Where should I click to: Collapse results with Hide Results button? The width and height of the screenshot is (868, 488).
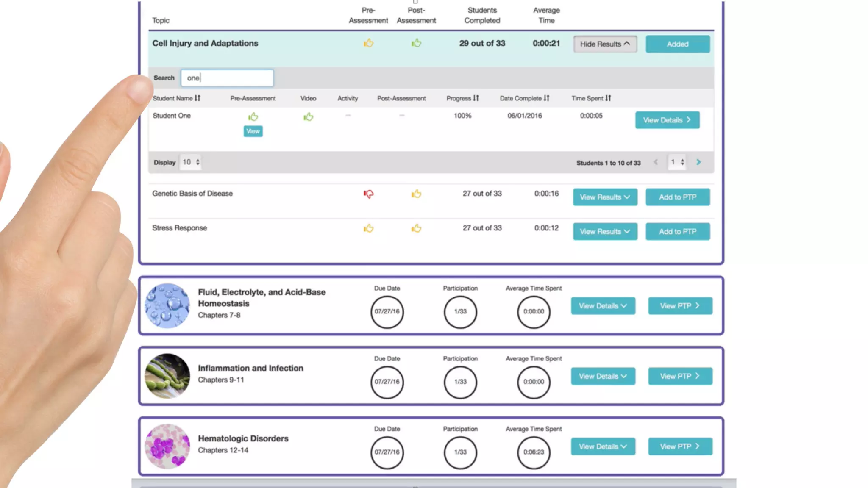pos(605,44)
